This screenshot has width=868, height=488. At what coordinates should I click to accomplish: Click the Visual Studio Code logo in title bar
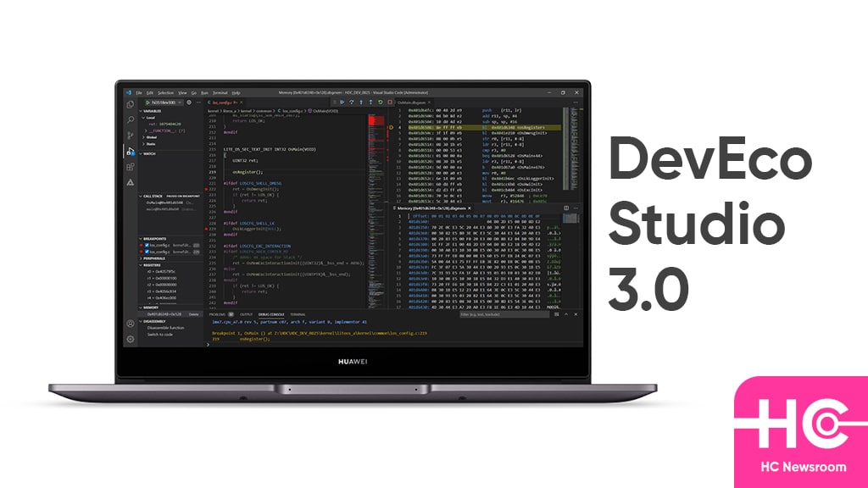tap(129, 92)
